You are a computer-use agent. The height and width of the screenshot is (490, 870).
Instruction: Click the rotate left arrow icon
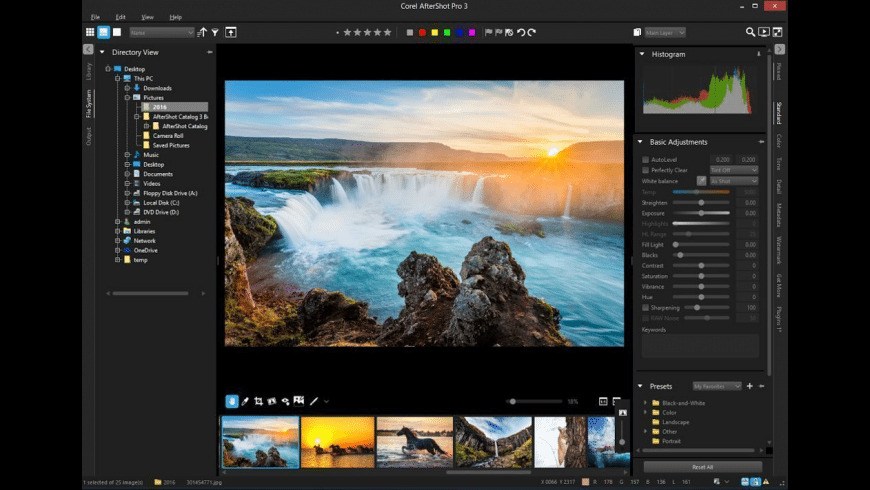520,32
